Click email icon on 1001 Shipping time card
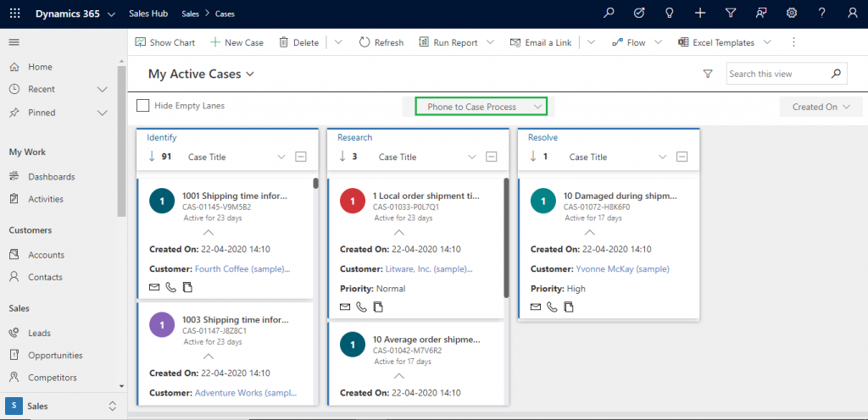The image size is (868, 420). (154, 287)
